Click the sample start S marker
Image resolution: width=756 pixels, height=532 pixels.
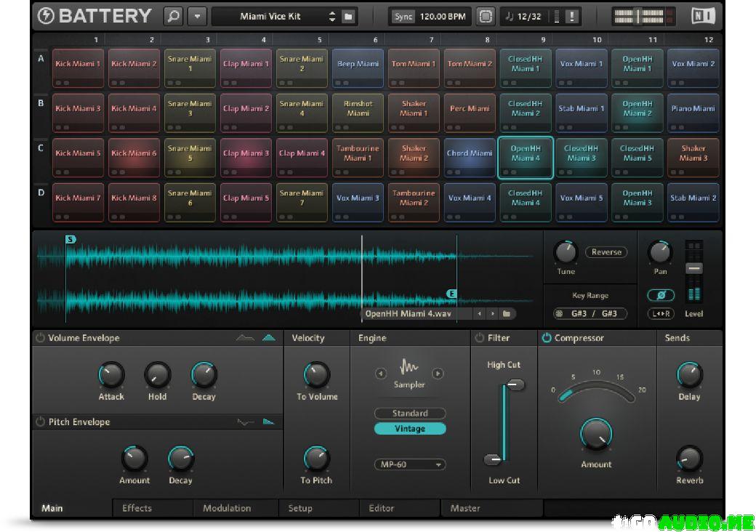71,240
